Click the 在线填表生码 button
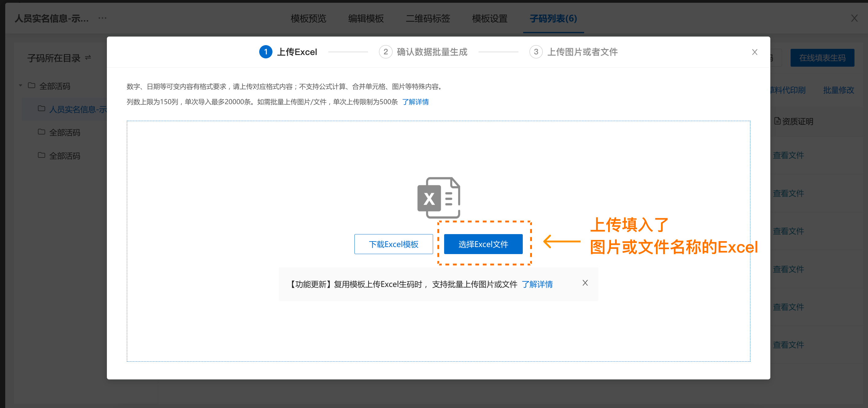The width and height of the screenshot is (868, 408). (822, 58)
